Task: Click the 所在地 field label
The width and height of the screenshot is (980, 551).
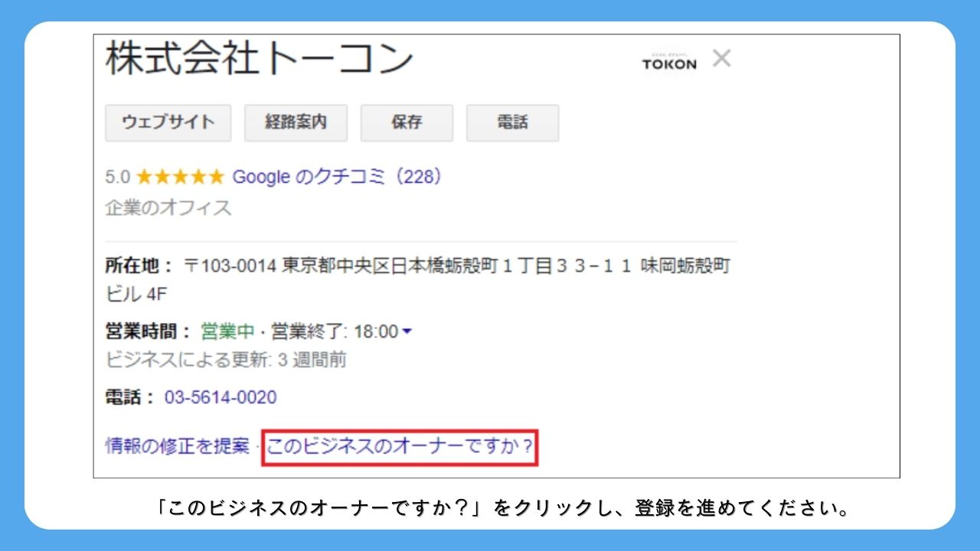Action: pyautogui.click(x=139, y=266)
